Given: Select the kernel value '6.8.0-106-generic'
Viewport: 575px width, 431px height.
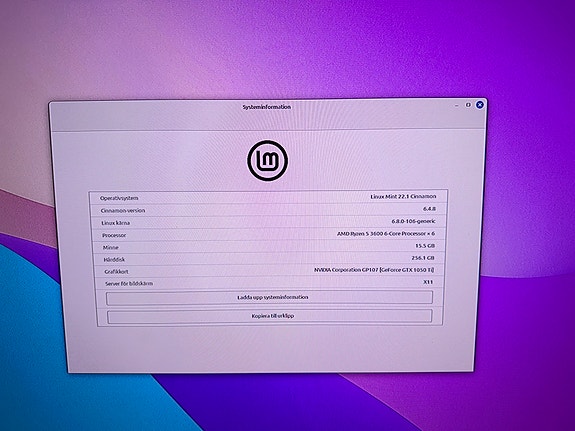Looking at the screenshot, I should pyautogui.click(x=413, y=221).
